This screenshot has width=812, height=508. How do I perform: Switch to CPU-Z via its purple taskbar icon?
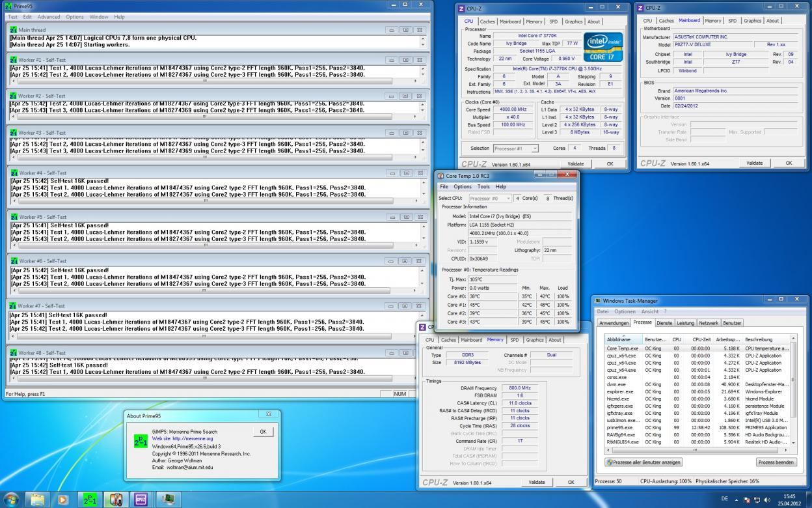pyautogui.click(x=142, y=500)
